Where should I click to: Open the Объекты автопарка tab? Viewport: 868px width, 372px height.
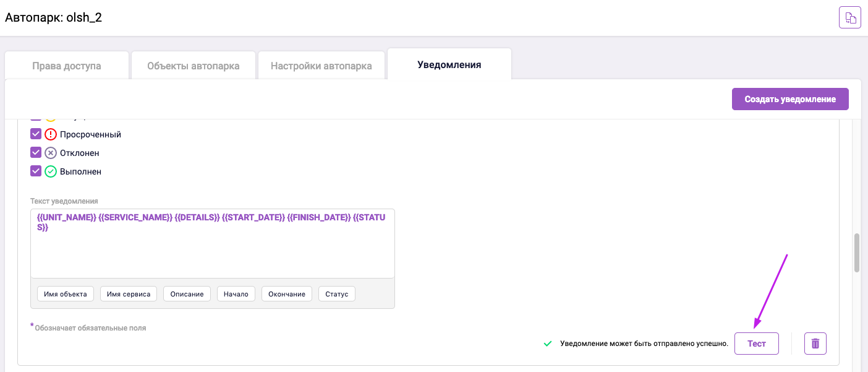tap(193, 66)
